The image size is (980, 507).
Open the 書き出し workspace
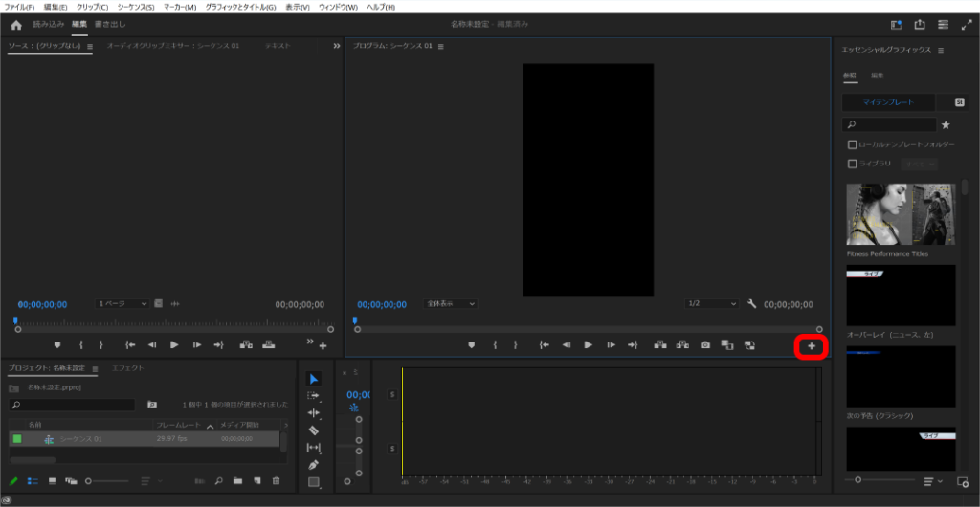point(109,24)
